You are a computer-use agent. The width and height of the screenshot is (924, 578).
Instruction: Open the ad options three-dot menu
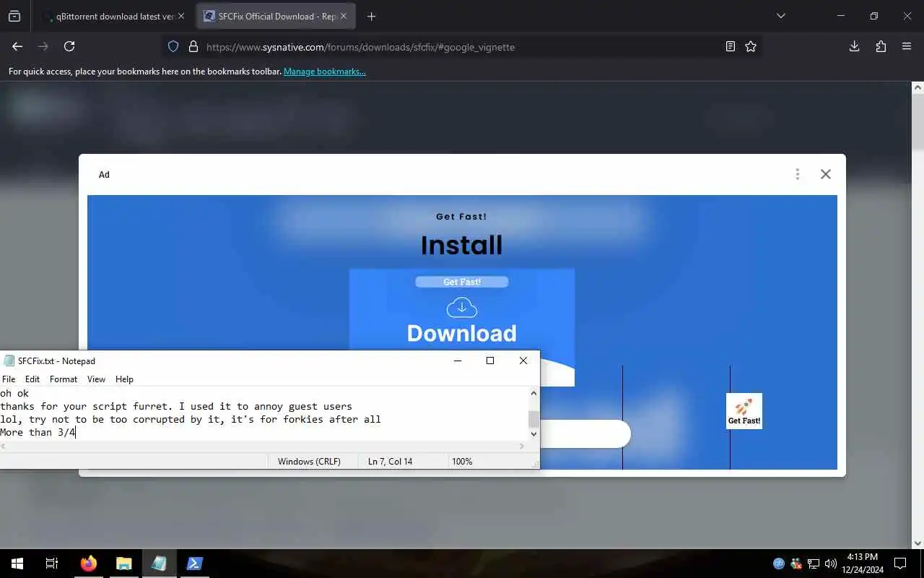(x=797, y=174)
